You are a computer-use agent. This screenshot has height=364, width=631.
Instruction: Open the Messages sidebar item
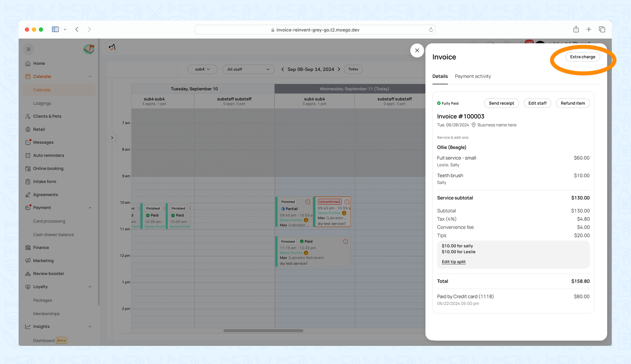pos(43,143)
